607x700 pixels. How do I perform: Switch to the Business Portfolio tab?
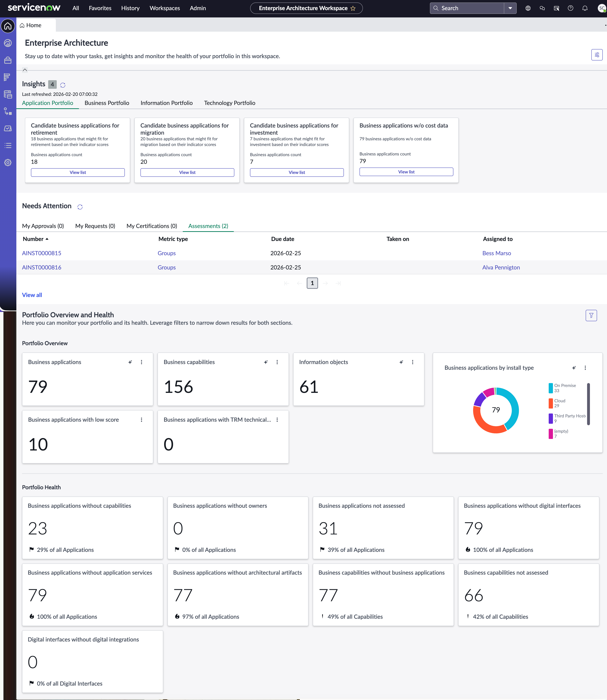click(x=107, y=103)
